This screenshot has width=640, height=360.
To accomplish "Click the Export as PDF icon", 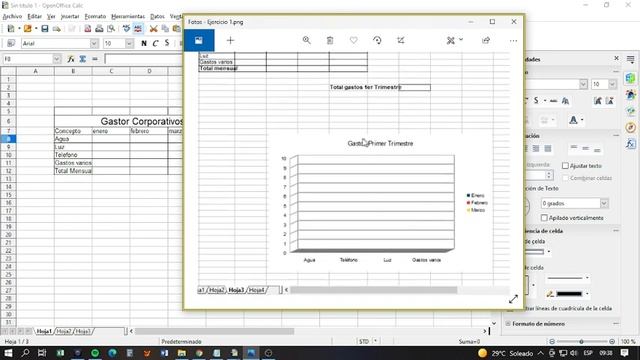I will click(87, 29).
